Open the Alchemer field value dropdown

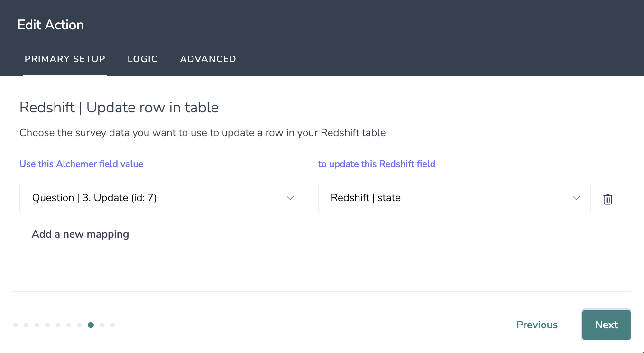pos(162,198)
